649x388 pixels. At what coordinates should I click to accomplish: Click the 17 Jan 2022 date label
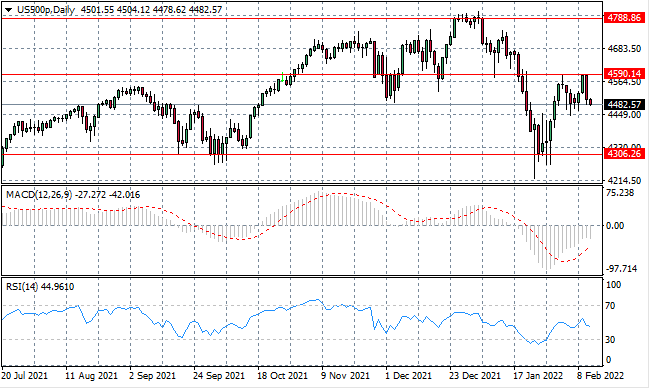coord(538,376)
